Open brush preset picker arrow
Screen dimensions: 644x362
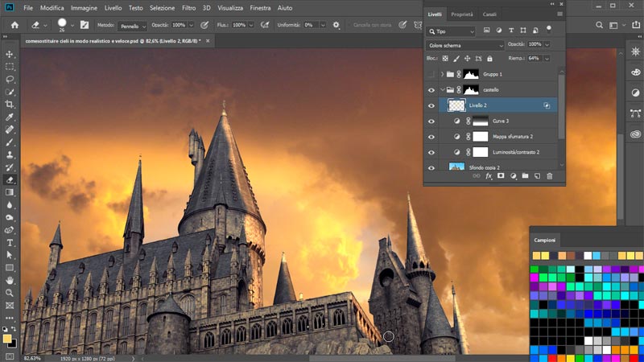click(72, 26)
